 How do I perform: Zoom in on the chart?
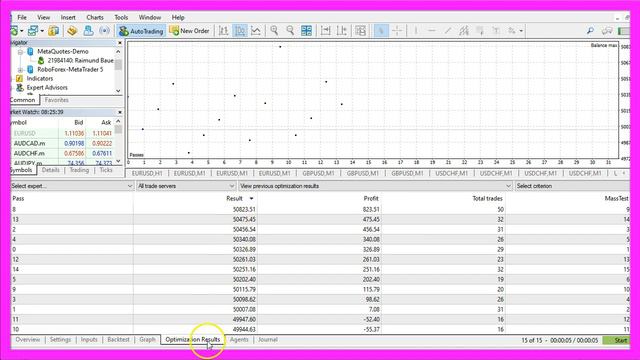(x=274, y=31)
